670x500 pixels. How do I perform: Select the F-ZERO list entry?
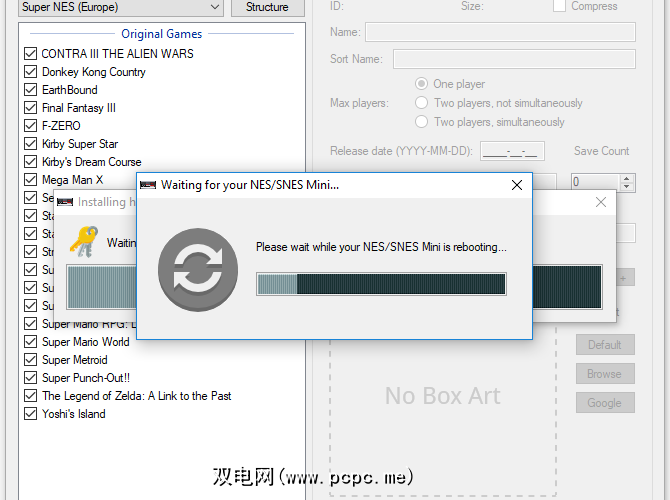click(x=61, y=126)
